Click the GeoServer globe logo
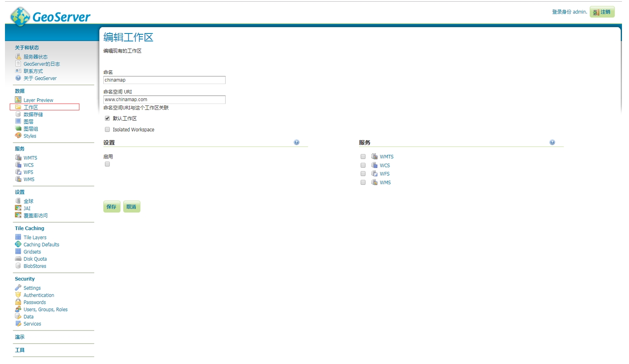 (20, 17)
